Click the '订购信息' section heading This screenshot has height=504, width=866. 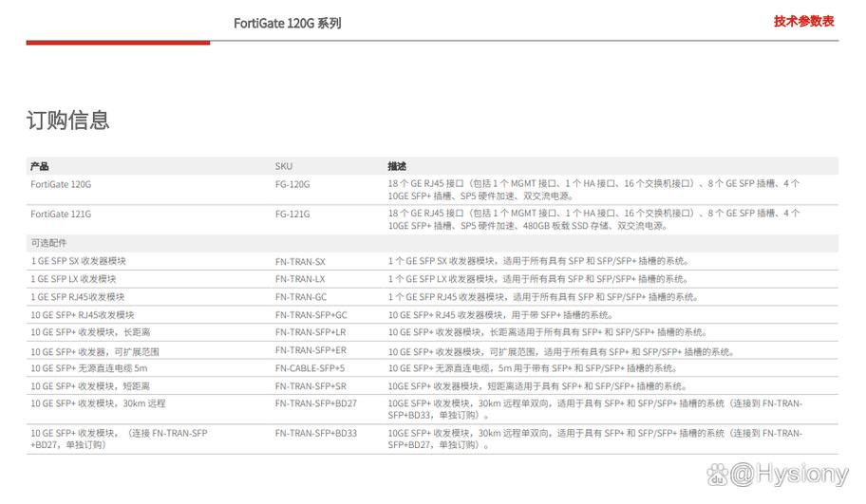[68, 120]
